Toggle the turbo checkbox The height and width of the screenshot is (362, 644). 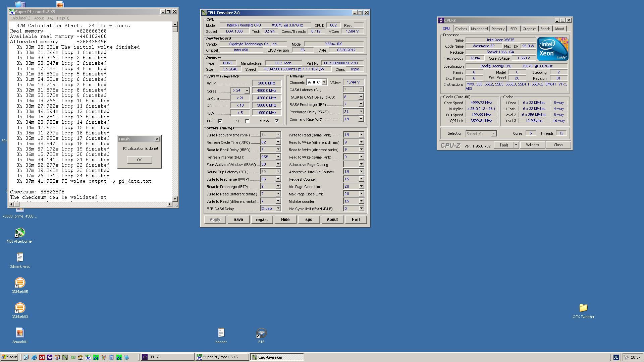tap(277, 121)
